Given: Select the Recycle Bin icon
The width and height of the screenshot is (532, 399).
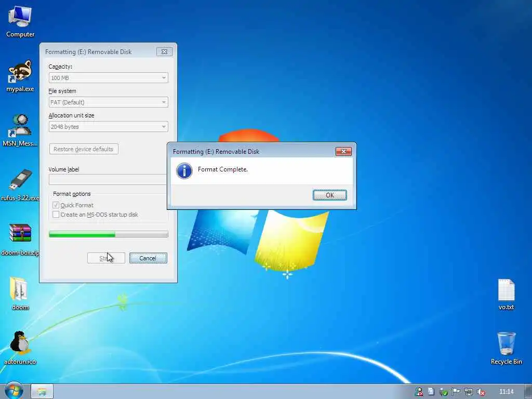Looking at the screenshot, I should click(506, 348).
